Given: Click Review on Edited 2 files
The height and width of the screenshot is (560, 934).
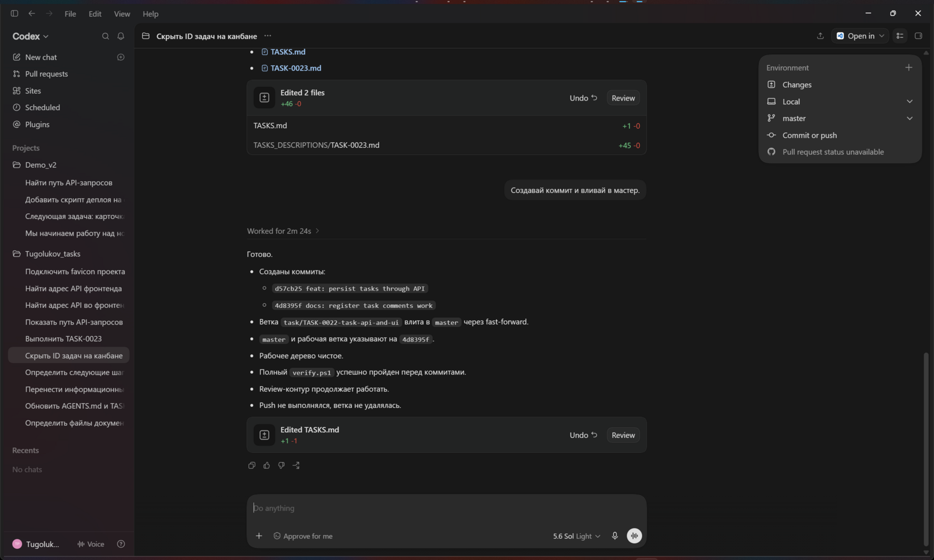Looking at the screenshot, I should pos(623,98).
